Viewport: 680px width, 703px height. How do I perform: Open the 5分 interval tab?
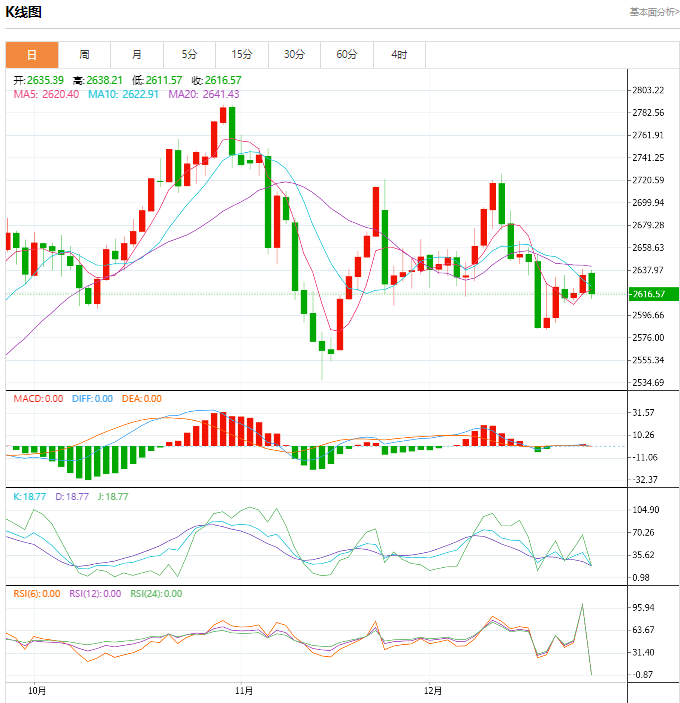click(189, 55)
